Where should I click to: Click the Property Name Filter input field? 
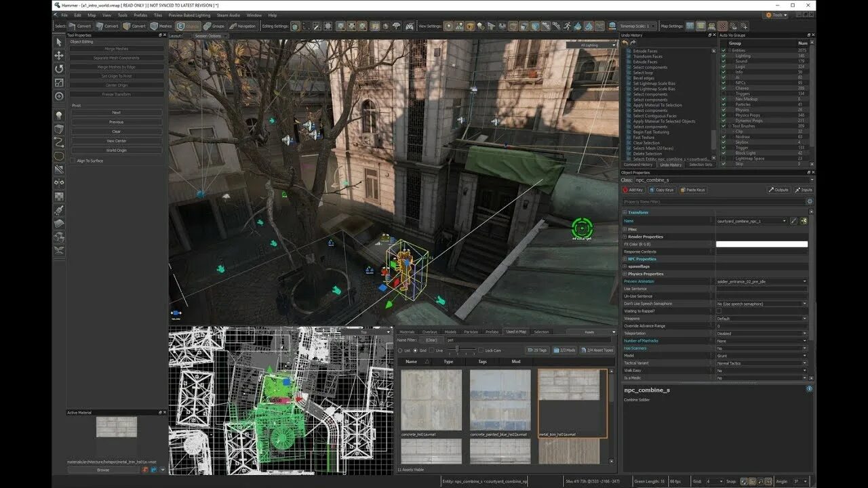coord(713,201)
